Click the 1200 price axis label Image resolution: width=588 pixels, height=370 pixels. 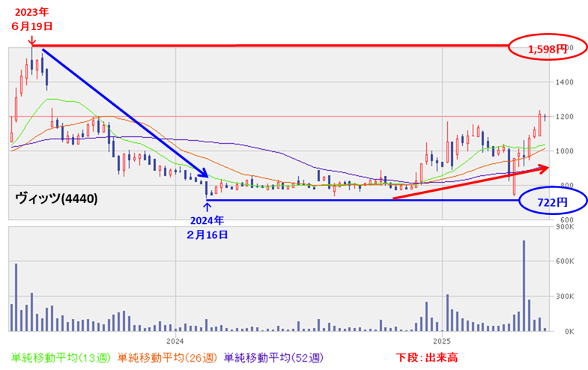pyautogui.click(x=564, y=117)
